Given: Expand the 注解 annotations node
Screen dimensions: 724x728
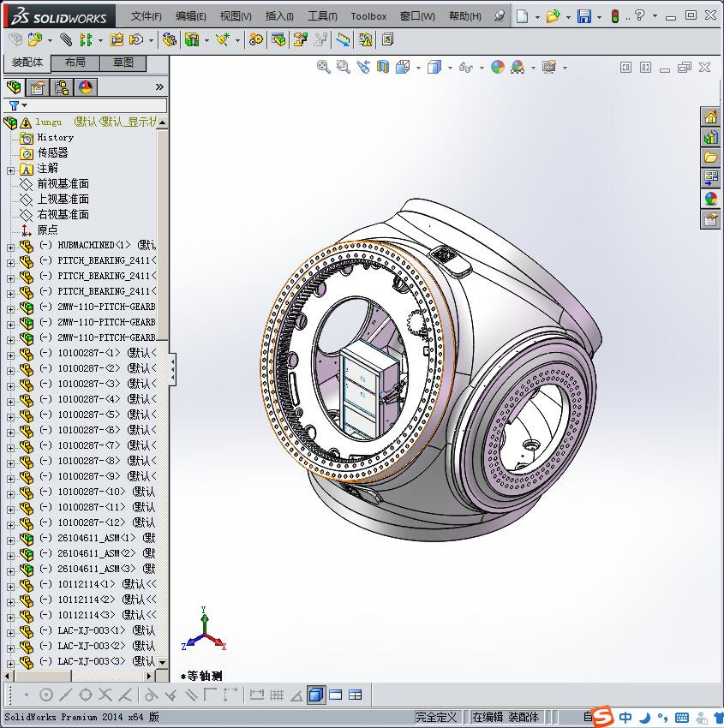Looking at the screenshot, I should (x=10, y=170).
